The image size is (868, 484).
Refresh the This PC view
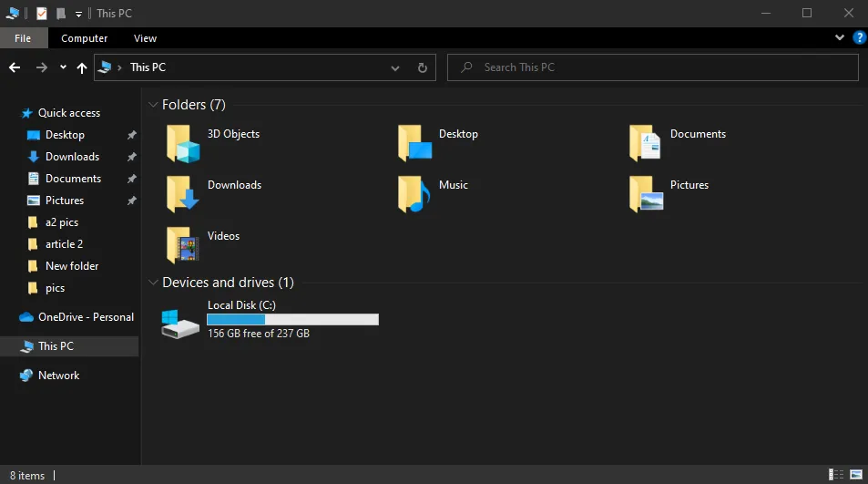point(423,67)
